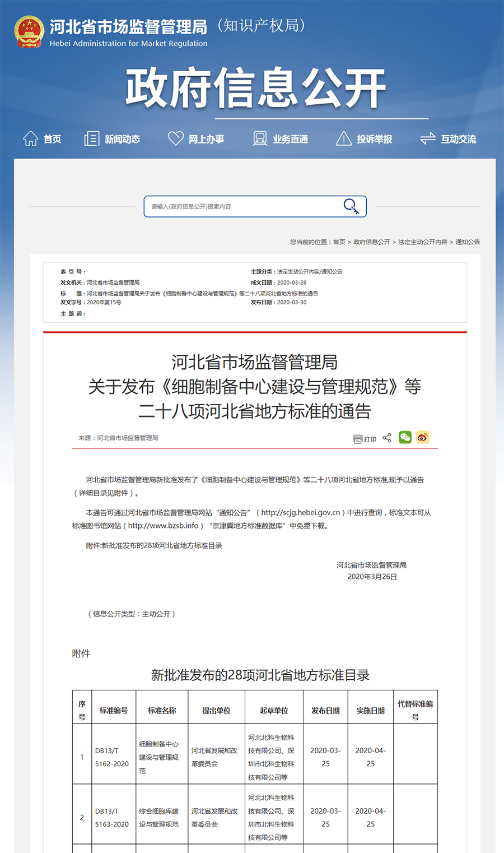Open the 业务直通 menu item

[290, 139]
